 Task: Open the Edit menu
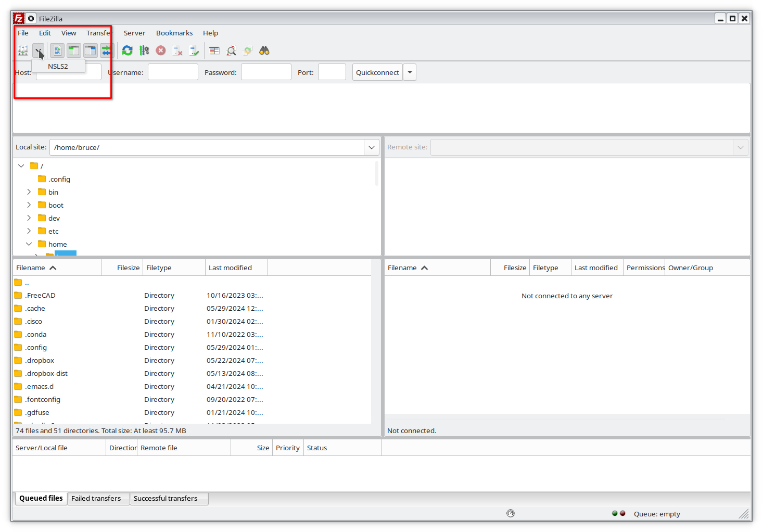coord(45,33)
